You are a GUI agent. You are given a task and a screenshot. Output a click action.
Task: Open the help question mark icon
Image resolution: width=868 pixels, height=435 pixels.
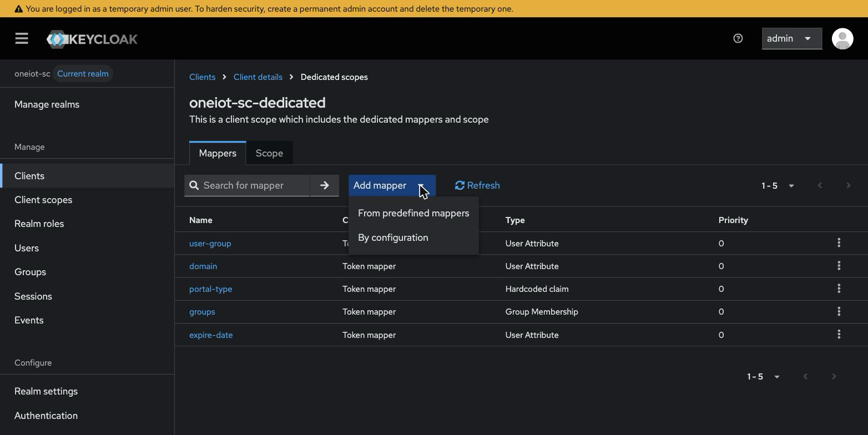pos(738,38)
